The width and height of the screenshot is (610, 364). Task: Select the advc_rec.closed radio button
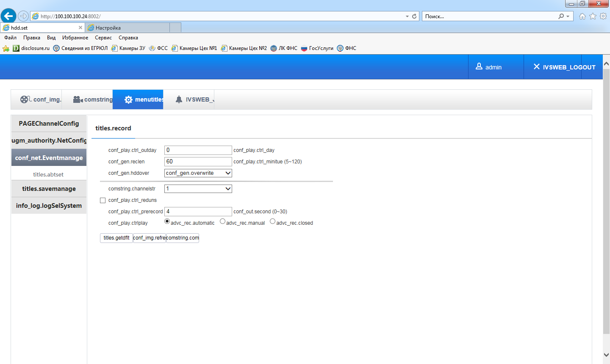pos(272,221)
